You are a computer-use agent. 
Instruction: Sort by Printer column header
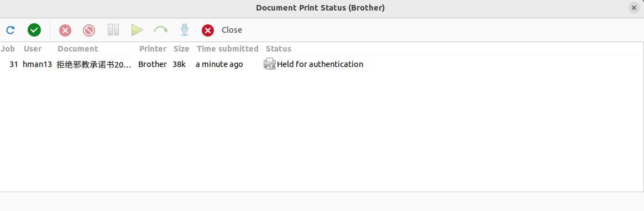pos(153,49)
